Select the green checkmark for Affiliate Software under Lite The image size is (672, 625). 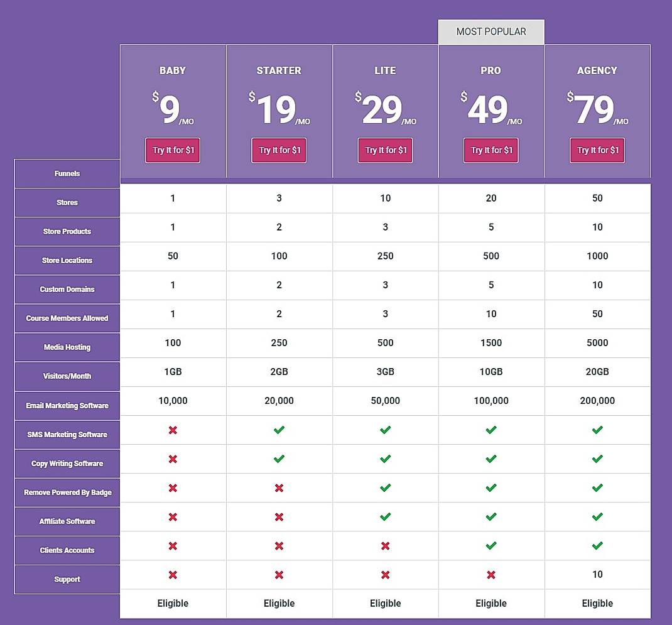(385, 517)
